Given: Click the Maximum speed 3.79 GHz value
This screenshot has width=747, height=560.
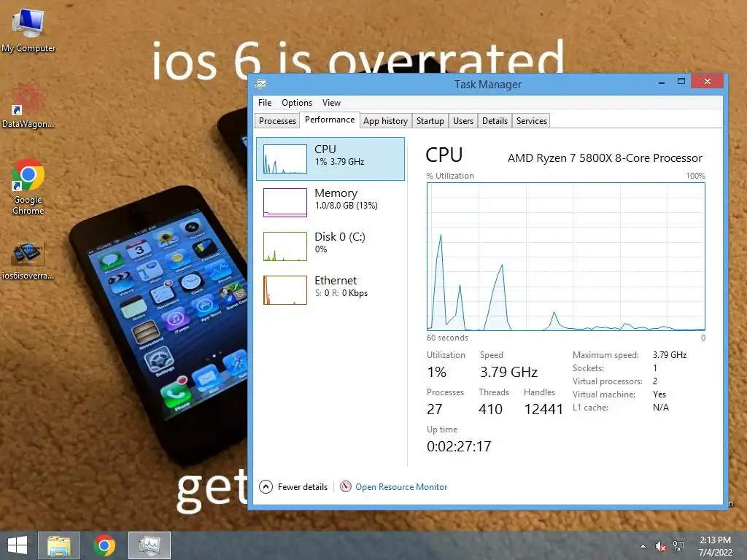Looking at the screenshot, I should 670,355.
